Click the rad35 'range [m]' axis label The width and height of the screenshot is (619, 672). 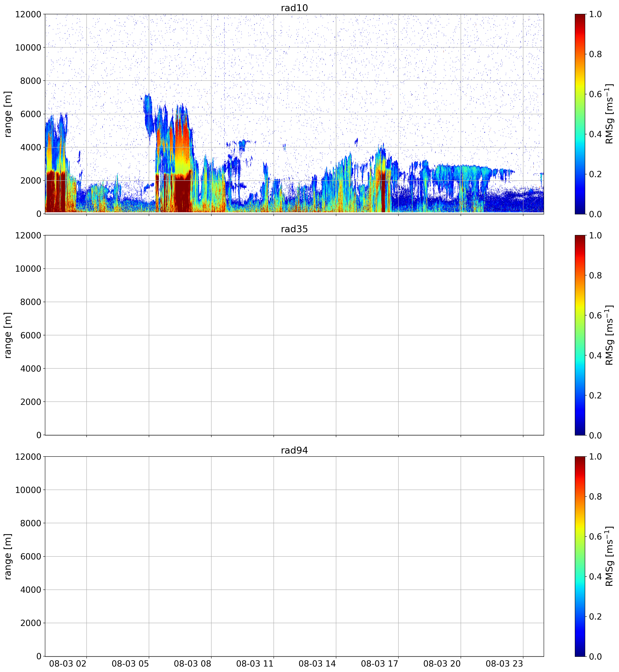[8, 335]
